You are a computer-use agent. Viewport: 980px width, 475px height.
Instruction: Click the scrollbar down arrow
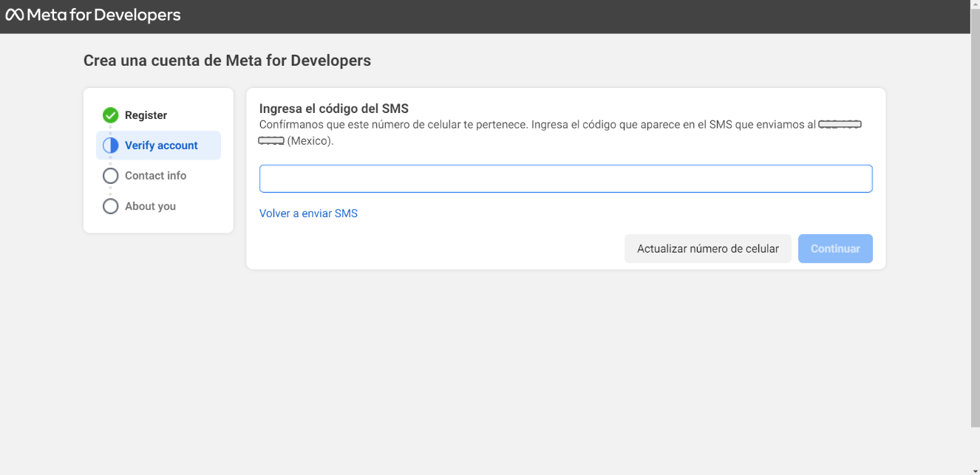point(975,470)
